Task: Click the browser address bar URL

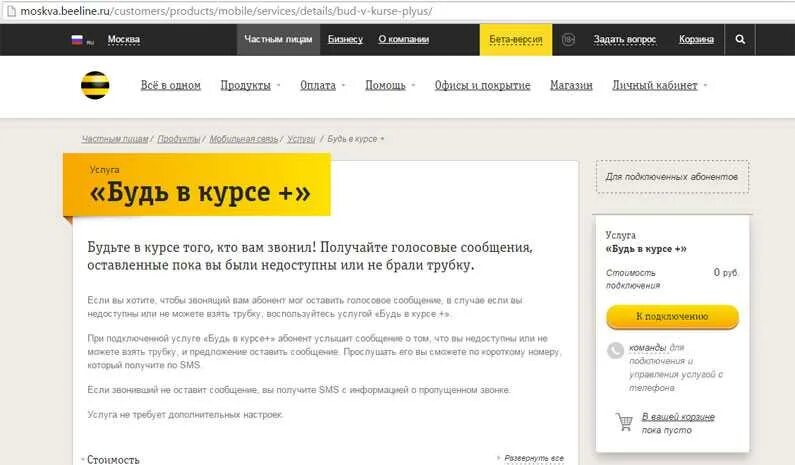Action: tap(226, 11)
